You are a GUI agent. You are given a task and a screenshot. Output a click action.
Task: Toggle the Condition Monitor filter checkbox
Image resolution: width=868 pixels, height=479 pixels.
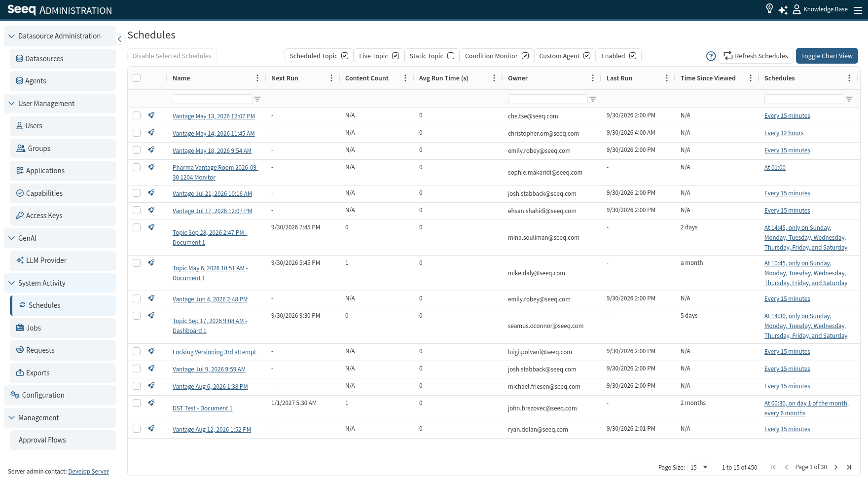[525, 56]
